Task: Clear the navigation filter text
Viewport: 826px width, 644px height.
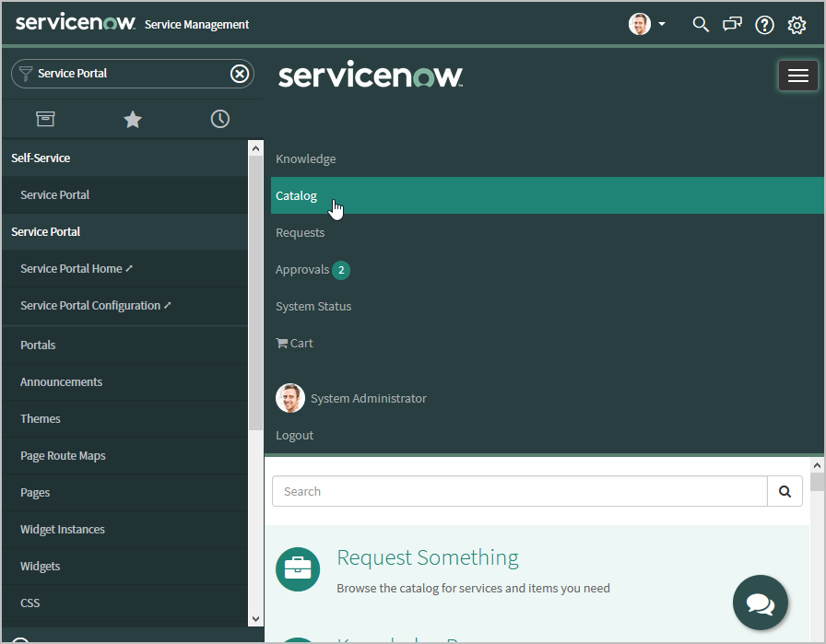Action: pyautogui.click(x=240, y=74)
